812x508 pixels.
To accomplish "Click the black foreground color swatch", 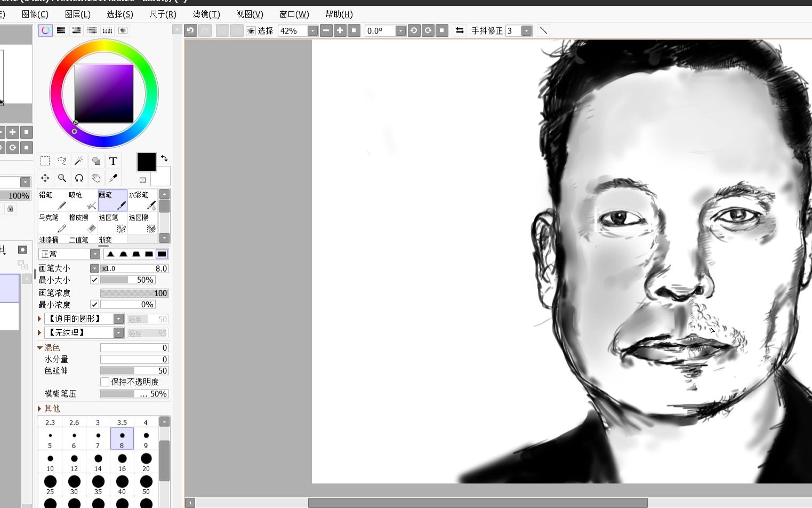I will pyautogui.click(x=147, y=162).
